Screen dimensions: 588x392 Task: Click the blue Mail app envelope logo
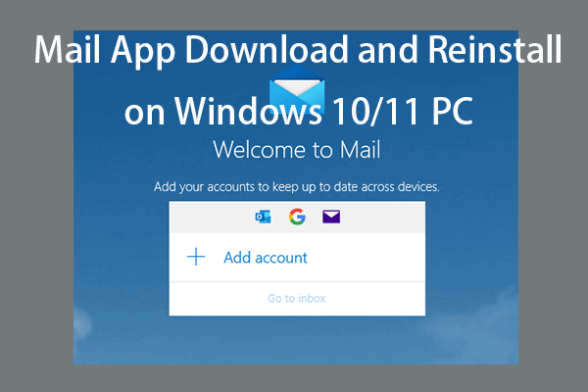[297, 88]
